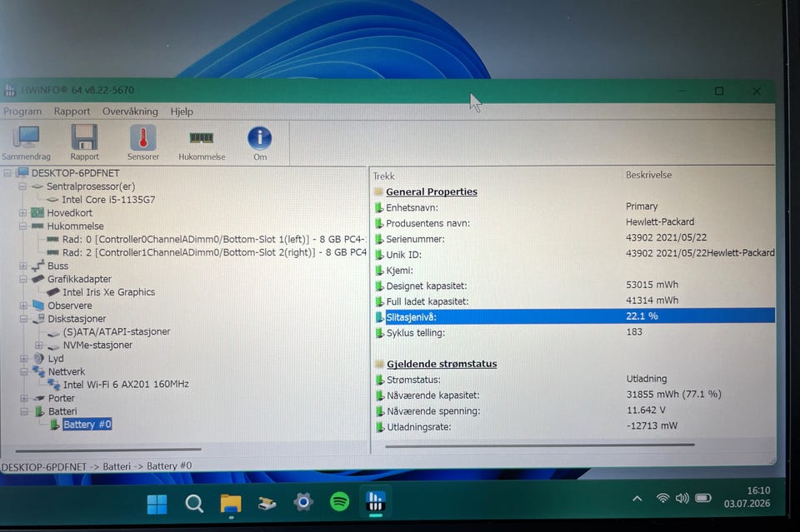Select Intel Core i5-1135G7 tree item
Viewport: 800px width, 532px height.
108,200
